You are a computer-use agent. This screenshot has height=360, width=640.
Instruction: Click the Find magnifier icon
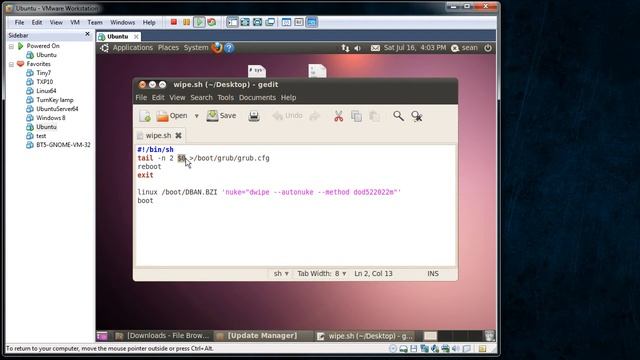pyautogui.click(x=398, y=116)
